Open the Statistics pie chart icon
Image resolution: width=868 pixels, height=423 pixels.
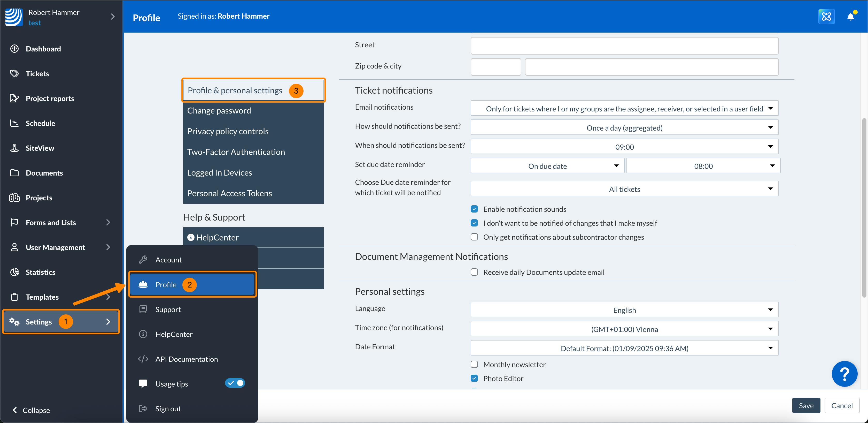pos(14,272)
